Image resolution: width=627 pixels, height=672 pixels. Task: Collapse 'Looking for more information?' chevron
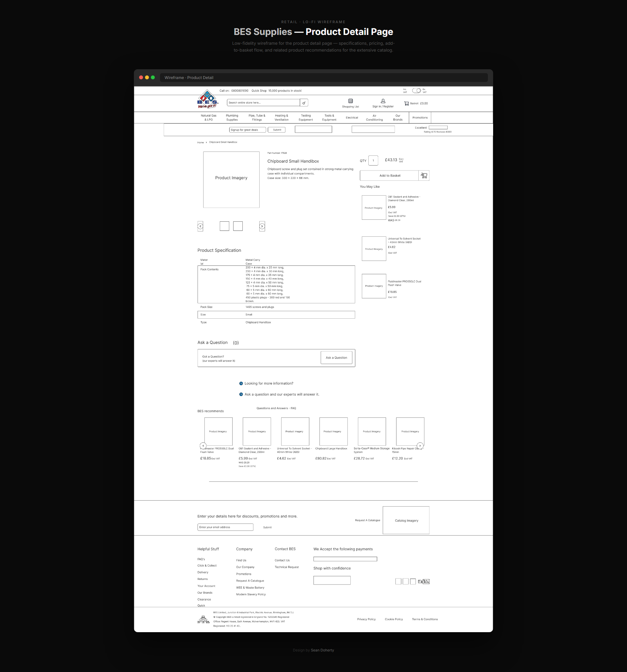point(241,383)
